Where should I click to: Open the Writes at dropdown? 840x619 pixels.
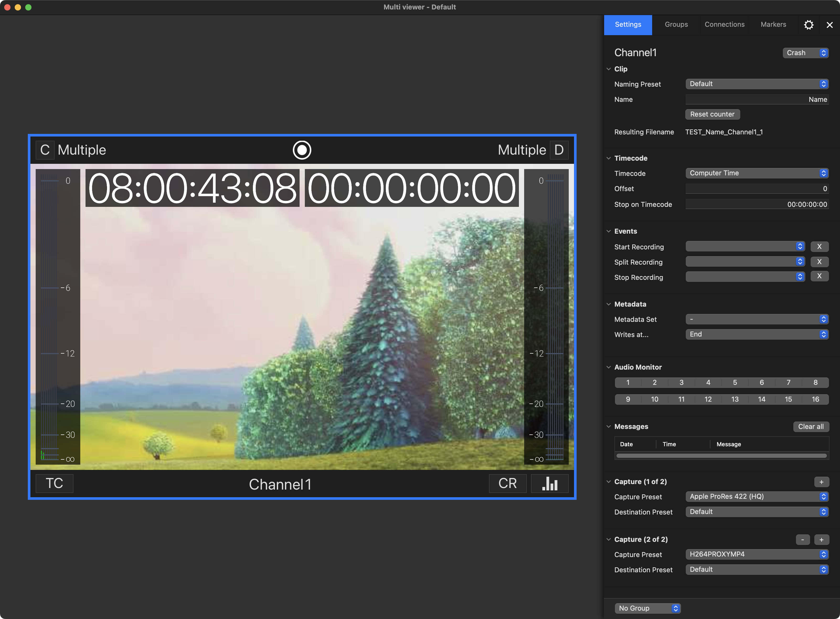coord(757,334)
